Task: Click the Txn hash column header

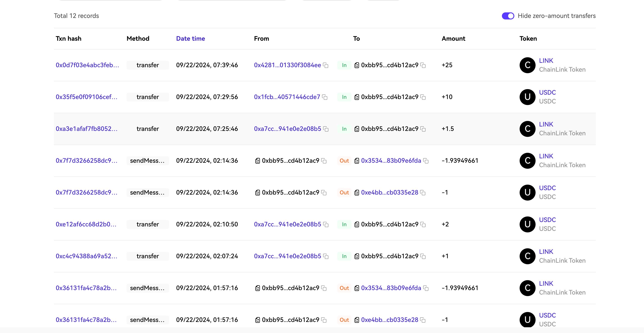Action: coord(69,38)
